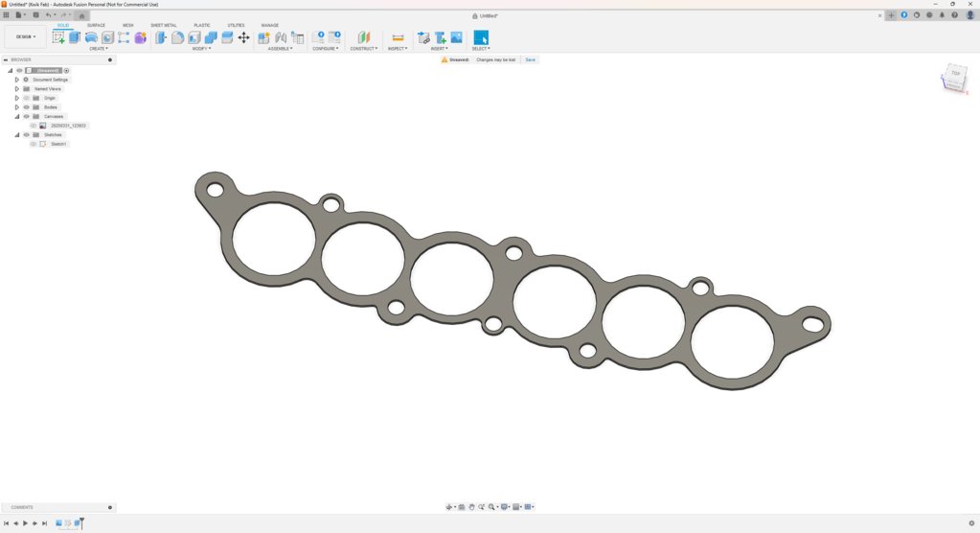Image resolution: width=980 pixels, height=533 pixels.
Task: Toggle visibility of Sketch1
Action: tap(34, 144)
